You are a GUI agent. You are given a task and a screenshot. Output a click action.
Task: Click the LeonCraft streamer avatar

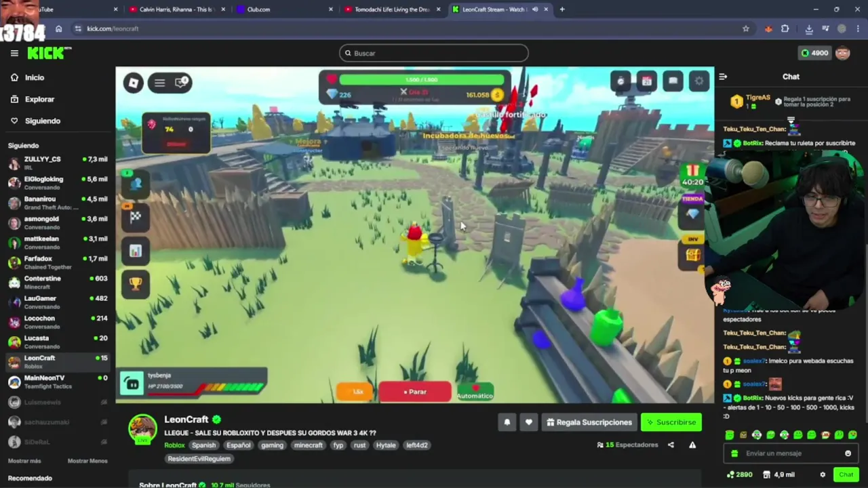[142, 428]
